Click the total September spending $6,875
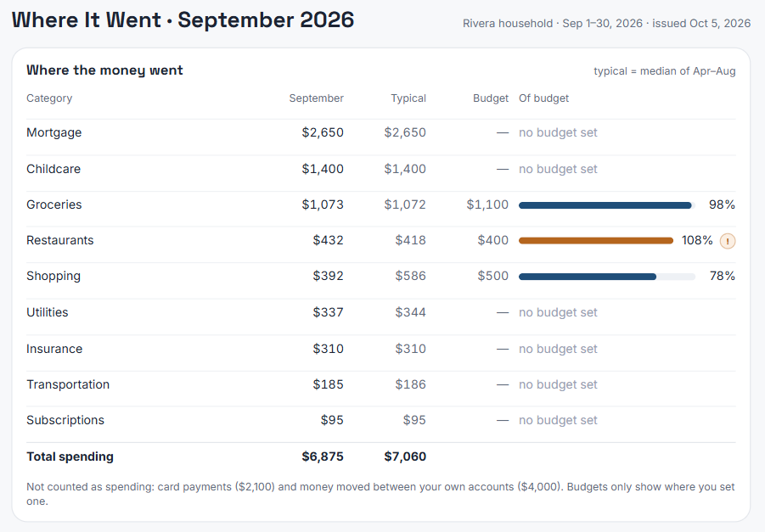The height and width of the screenshot is (532, 765). (323, 456)
